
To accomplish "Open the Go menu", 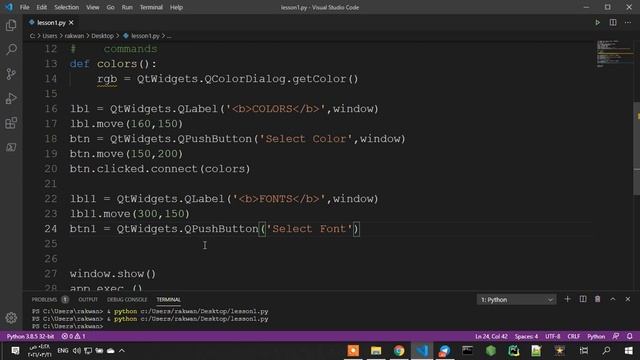I will point(110,7).
